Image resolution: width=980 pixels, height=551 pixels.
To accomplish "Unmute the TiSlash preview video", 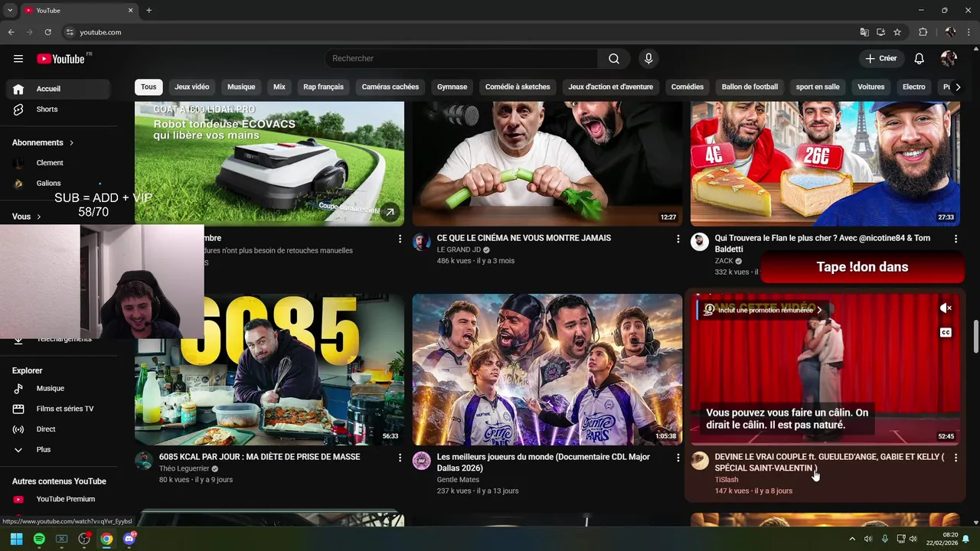I will 946,308.
